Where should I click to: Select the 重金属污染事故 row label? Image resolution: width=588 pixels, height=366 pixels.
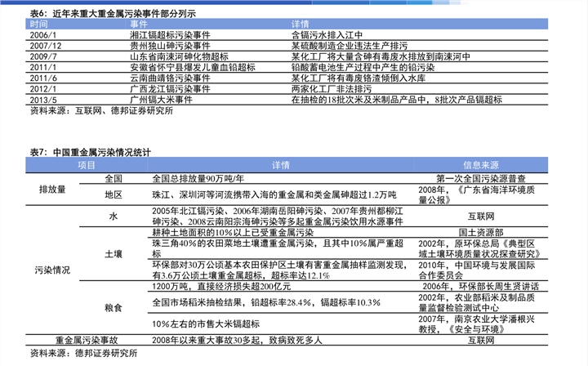pyautogui.click(x=87, y=340)
